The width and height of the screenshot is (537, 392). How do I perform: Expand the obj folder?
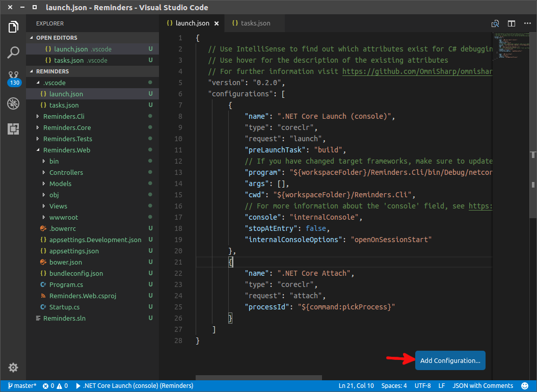(92, 195)
